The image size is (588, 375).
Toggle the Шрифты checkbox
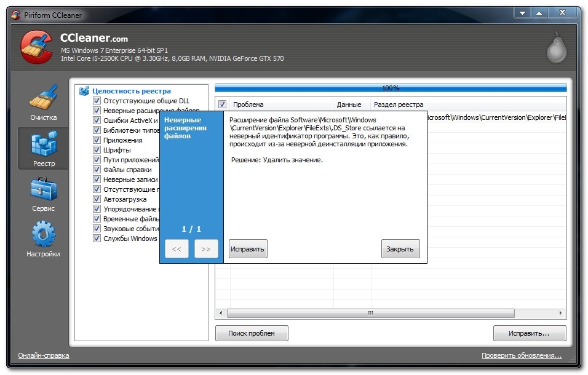(97, 150)
